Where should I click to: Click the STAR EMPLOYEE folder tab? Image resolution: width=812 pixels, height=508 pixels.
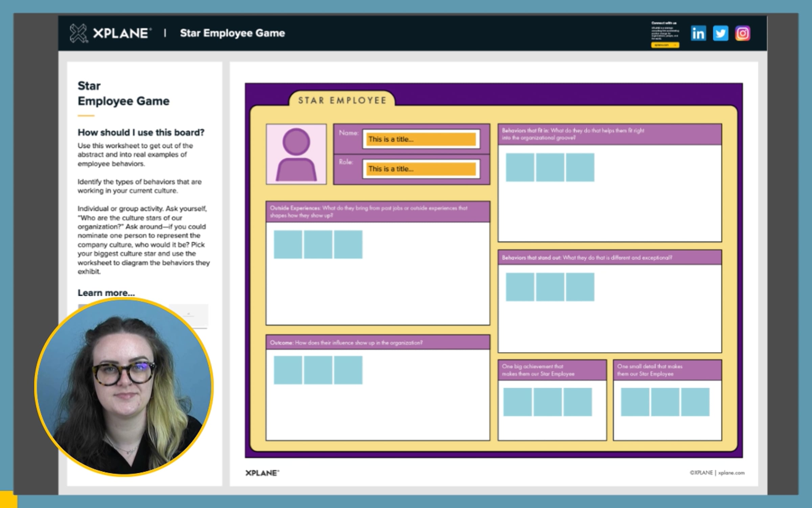coord(342,100)
